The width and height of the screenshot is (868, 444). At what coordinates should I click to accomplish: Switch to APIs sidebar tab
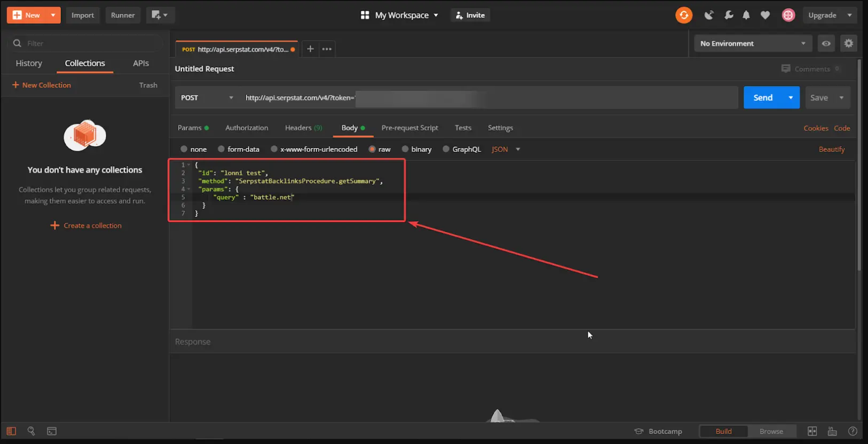point(141,63)
